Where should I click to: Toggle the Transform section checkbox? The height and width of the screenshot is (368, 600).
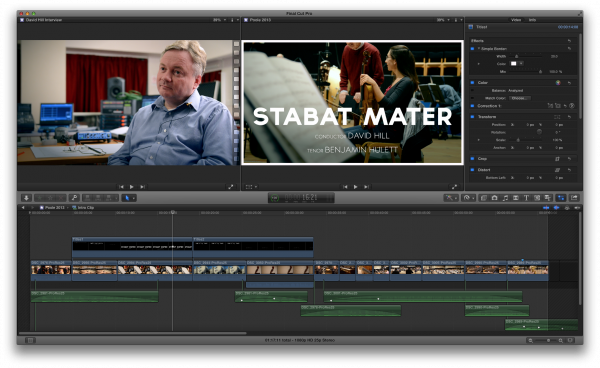(472, 117)
